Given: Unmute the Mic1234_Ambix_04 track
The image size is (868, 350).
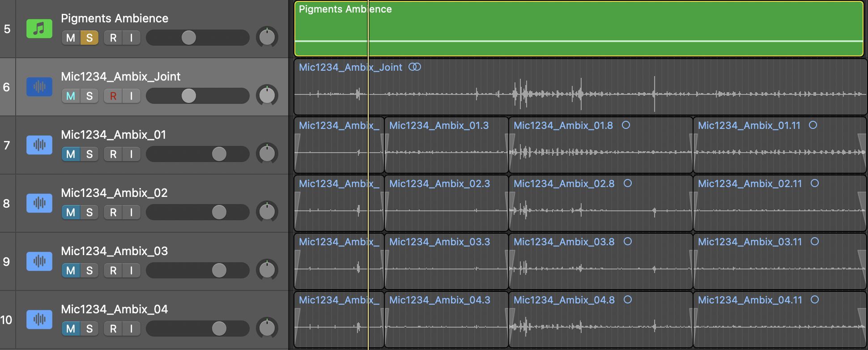Looking at the screenshot, I should click(71, 329).
